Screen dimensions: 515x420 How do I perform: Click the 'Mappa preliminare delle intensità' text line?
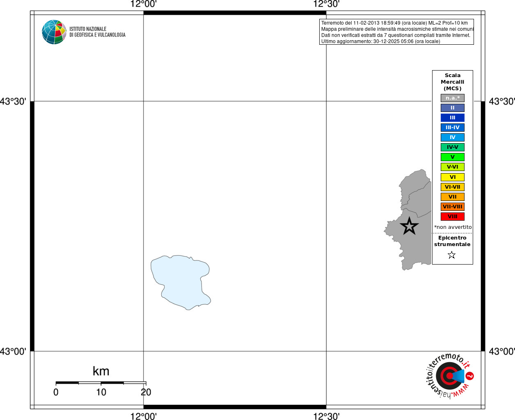click(397, 29)
